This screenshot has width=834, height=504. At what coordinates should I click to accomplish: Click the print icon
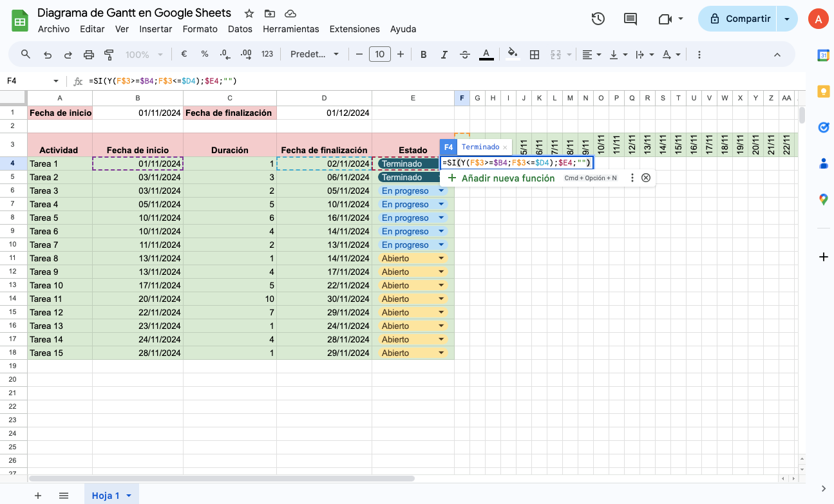(x=89, y=55)
